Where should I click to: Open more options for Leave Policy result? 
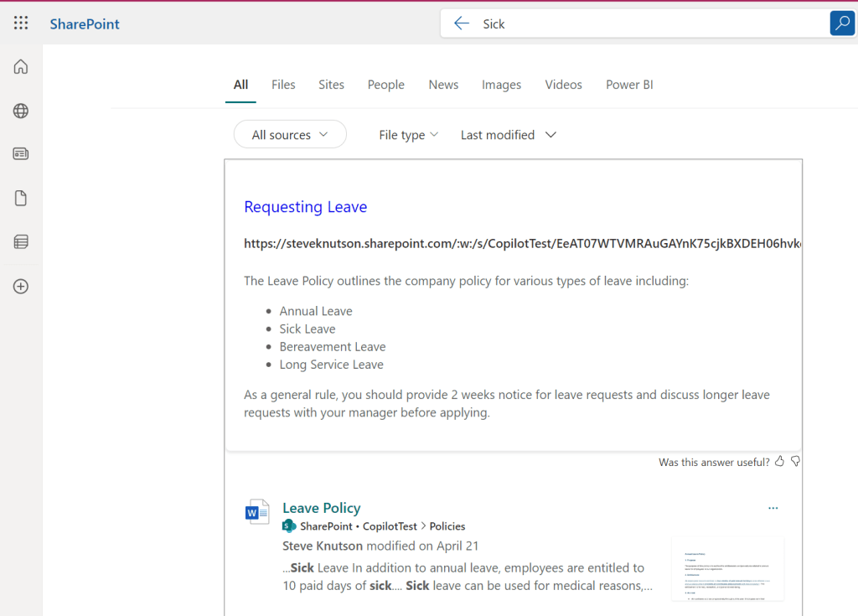pos(773,508)
